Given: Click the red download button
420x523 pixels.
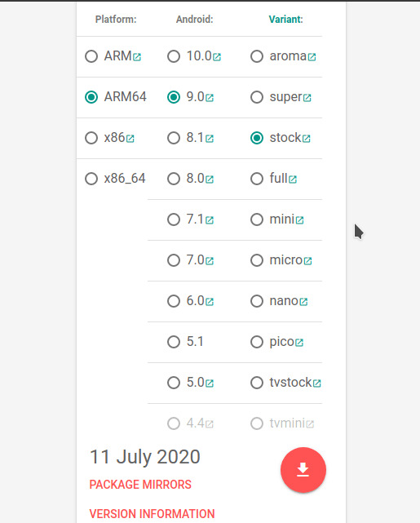Looking at the screenshot, I should pos(303,470).
